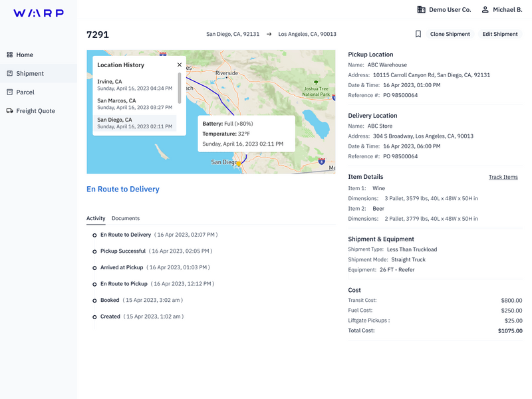The width and height of the screenshot is (532, 399).
Task: Bookmark this shipment with the bookmark icon
Action: [418, 34]
